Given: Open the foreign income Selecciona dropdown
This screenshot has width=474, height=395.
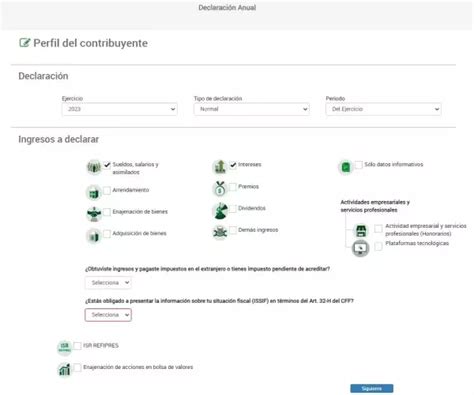Looking at the screenshot, I should (x=108, y=283).
